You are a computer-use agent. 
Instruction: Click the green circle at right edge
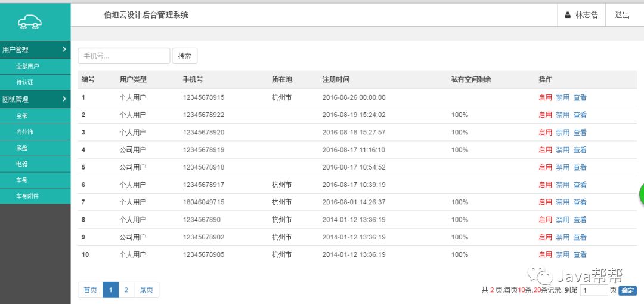coord(641,194)
